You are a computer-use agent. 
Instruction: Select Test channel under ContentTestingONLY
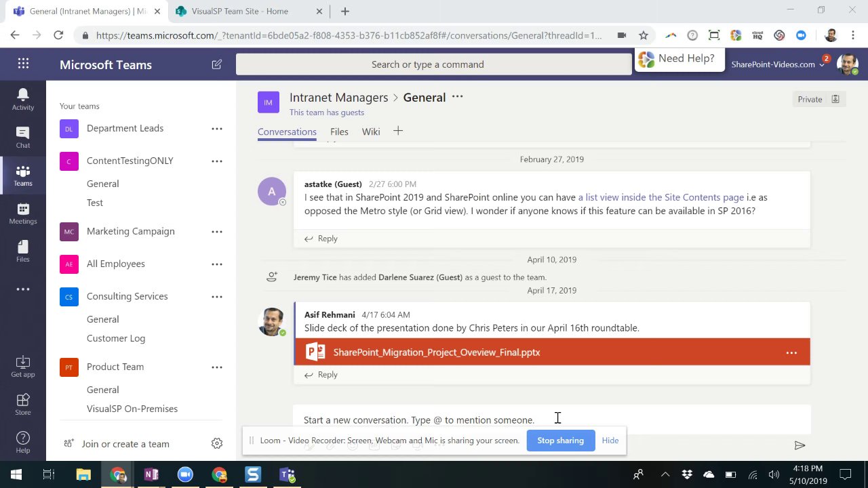[95, 203]
